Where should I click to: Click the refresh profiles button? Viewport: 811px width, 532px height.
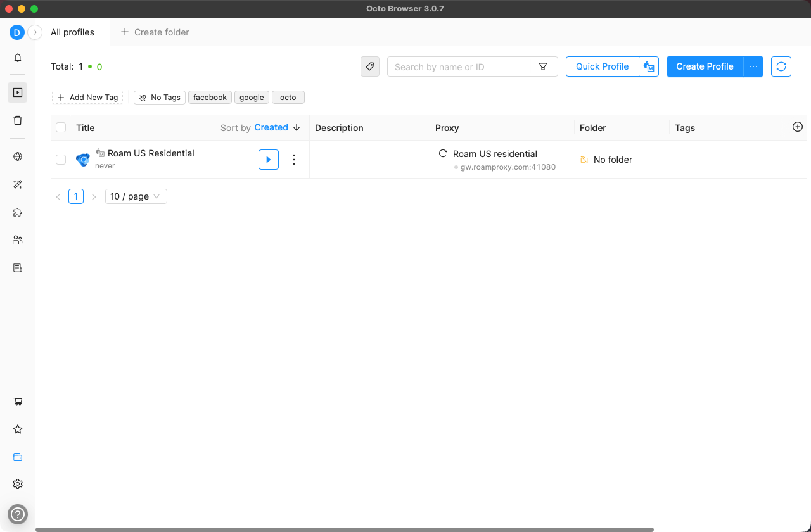[x=781, y=66]
